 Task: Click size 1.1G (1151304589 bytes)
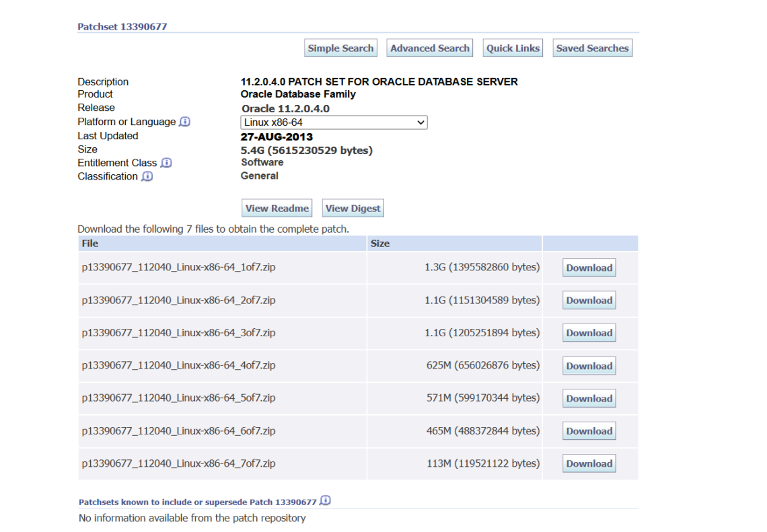coord(482,300)
